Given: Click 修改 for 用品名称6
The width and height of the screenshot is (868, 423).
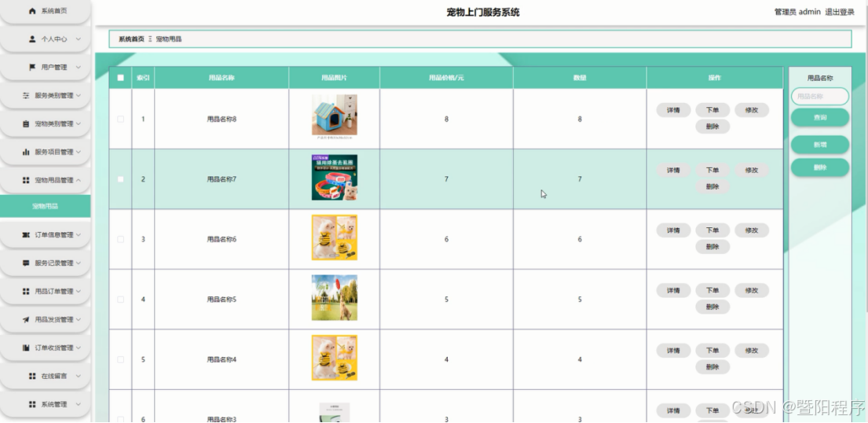Looking at the screenshot, I should click(752, 230).
